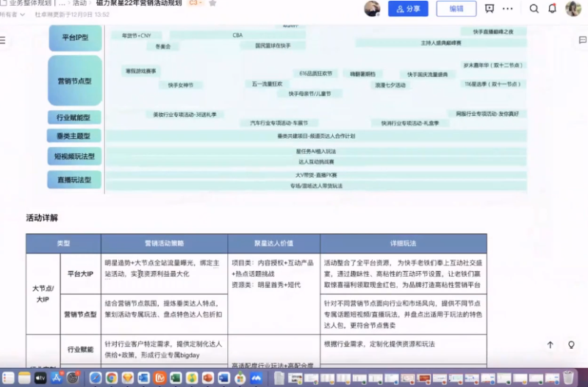
Task: Click the 寒假游戏赛事 item
Action: tap(140, 70)
